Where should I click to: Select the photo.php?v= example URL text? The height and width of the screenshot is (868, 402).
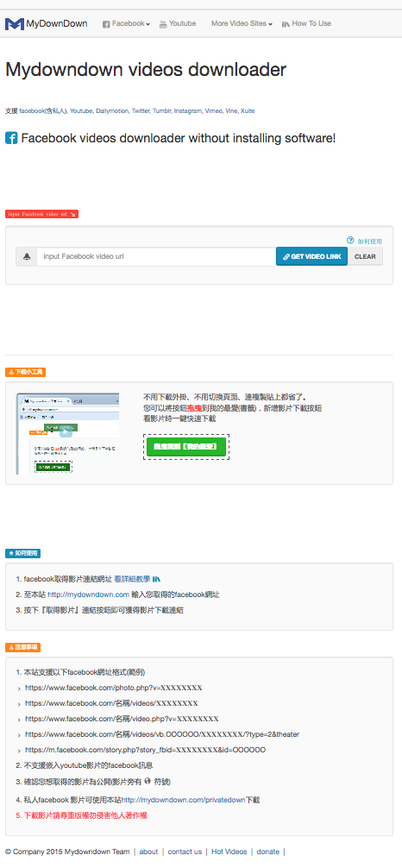pos(114,688)
